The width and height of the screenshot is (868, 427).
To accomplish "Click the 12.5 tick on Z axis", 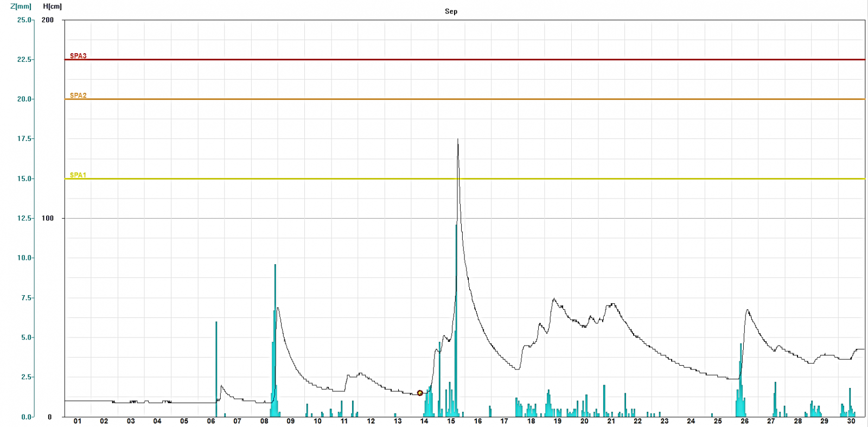I will pyautogui.click(x=24, y=218).
